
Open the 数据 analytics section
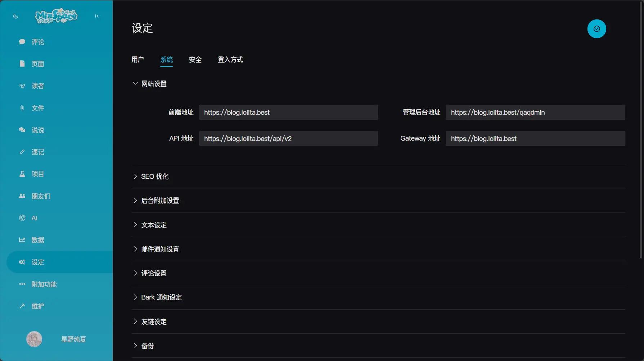[x=37, y=240]
